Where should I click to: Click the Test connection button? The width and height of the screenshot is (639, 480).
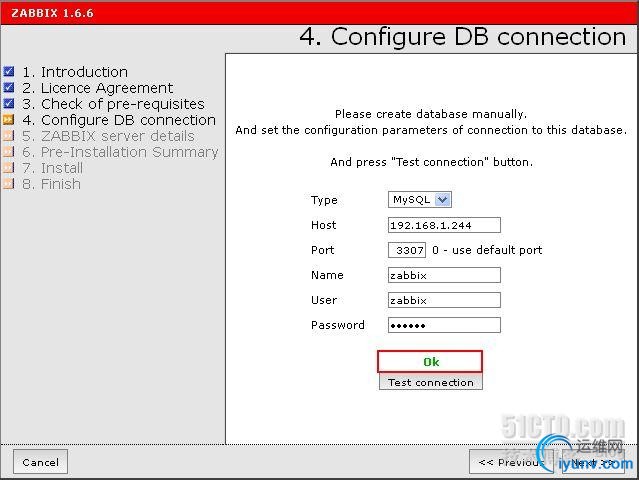[x=431, y=382]
